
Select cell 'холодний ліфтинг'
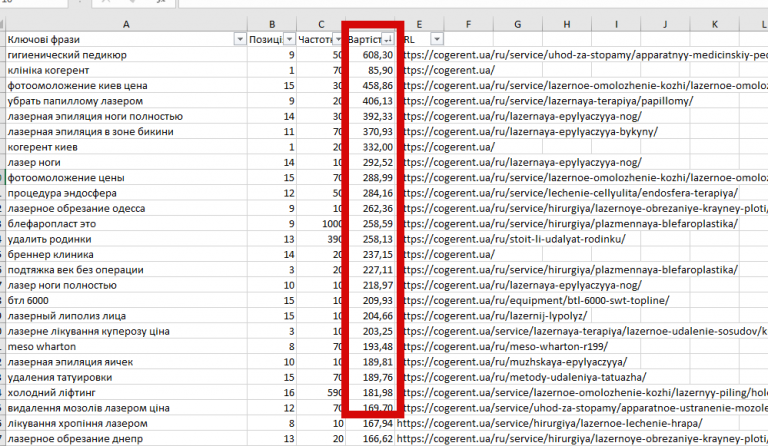[126, 392]
